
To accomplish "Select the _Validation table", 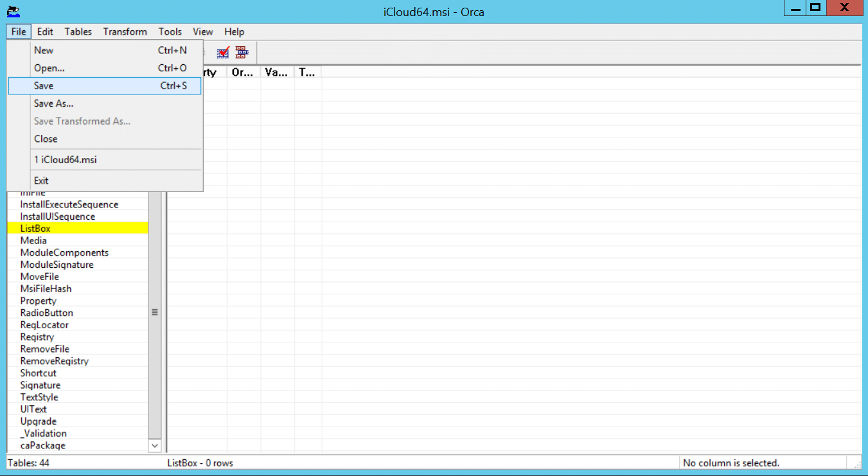I will 77,434.
